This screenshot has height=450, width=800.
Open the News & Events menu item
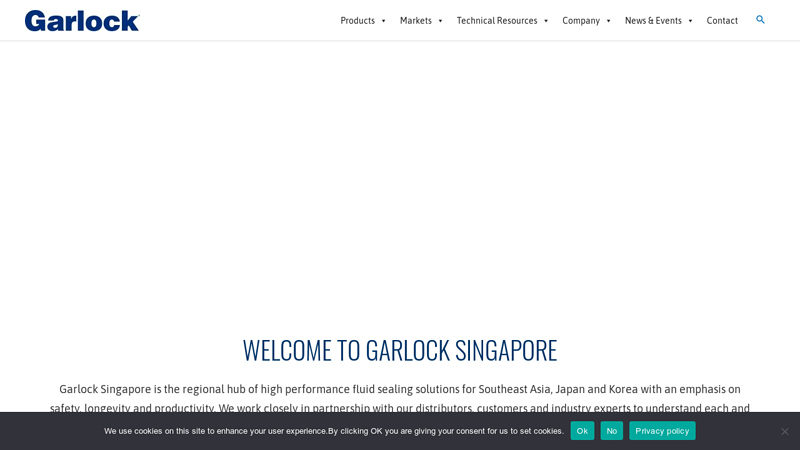tap(653, 21)
